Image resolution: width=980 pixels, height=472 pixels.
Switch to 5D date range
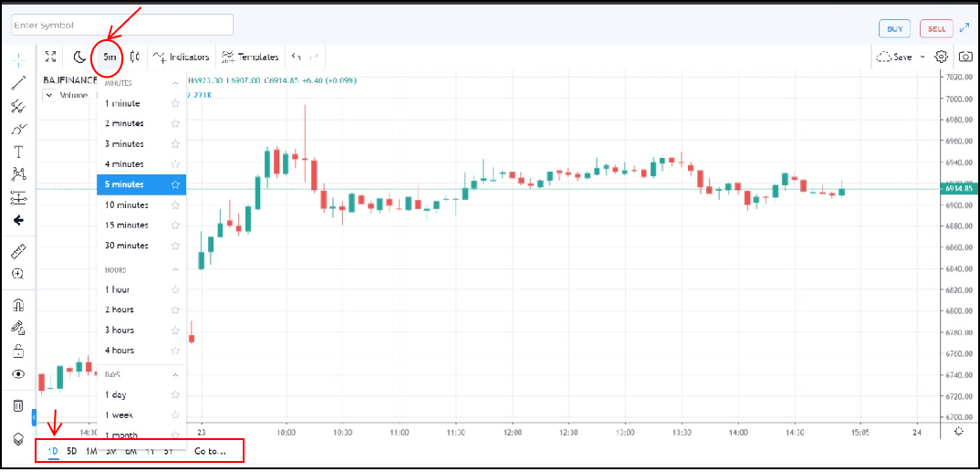[71, 451]
